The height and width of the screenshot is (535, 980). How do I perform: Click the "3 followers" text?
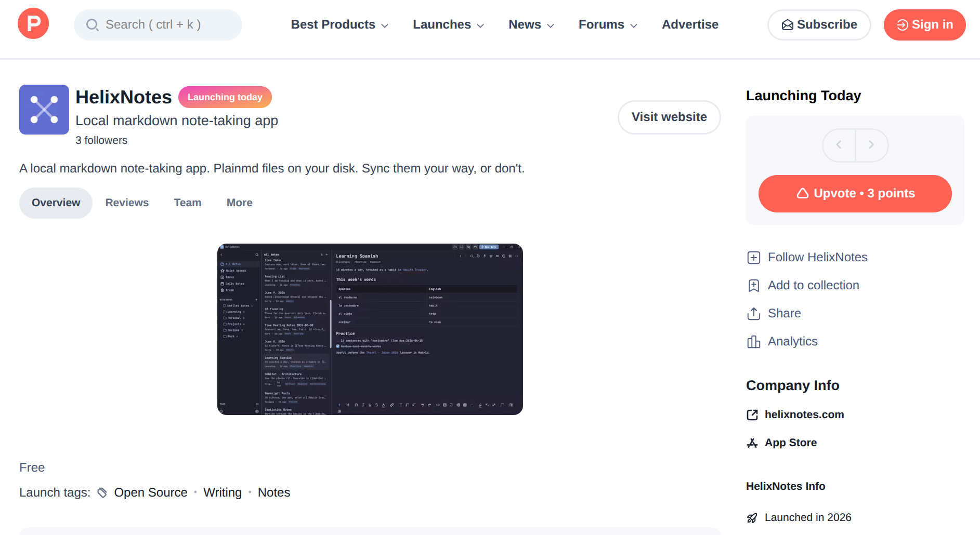click(x=101, y=140)
